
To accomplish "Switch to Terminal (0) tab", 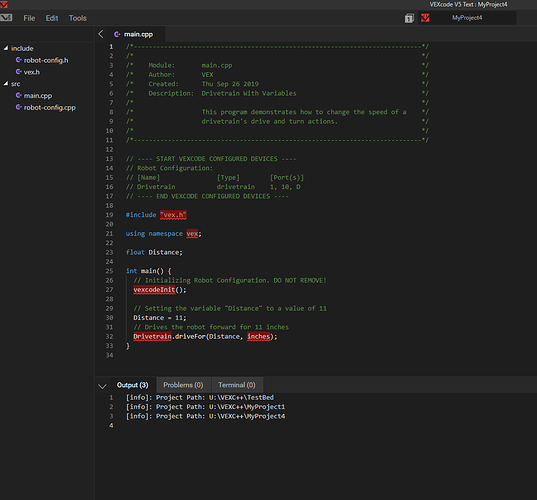I will [x=237, y=385].
